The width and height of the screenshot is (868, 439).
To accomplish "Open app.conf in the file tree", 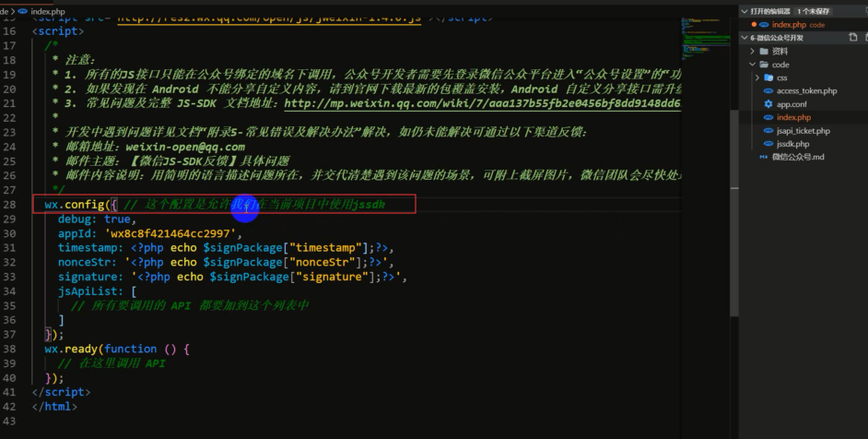I will (x=792, y=104).
